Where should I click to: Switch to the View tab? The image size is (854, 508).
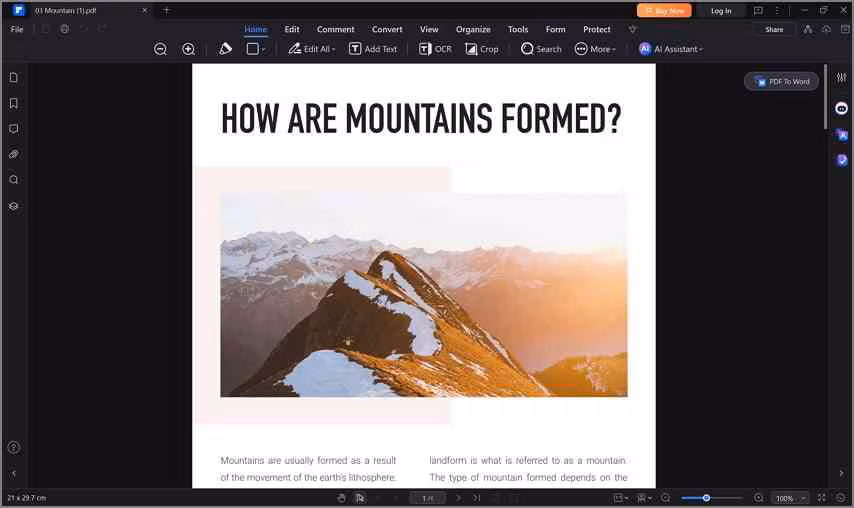[429, 29]
